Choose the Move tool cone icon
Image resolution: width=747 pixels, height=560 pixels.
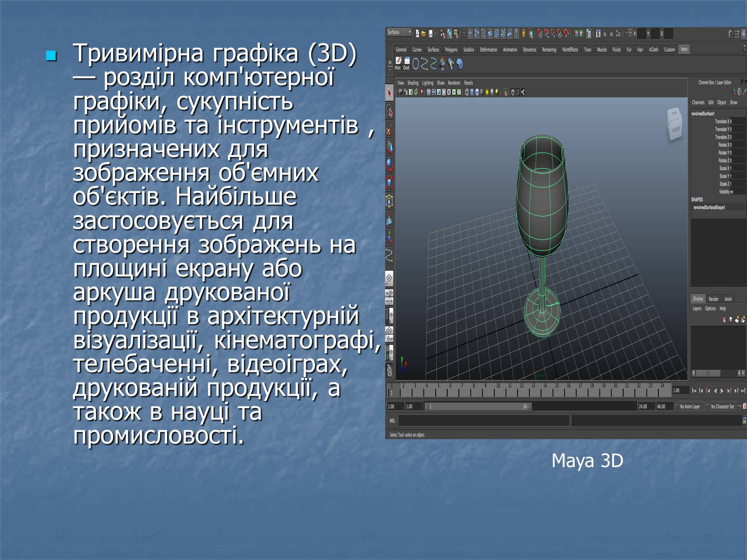tap(389, 147)
